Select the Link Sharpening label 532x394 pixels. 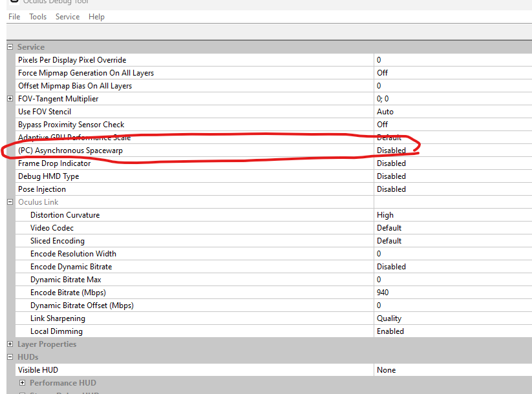tap(58, 318)
